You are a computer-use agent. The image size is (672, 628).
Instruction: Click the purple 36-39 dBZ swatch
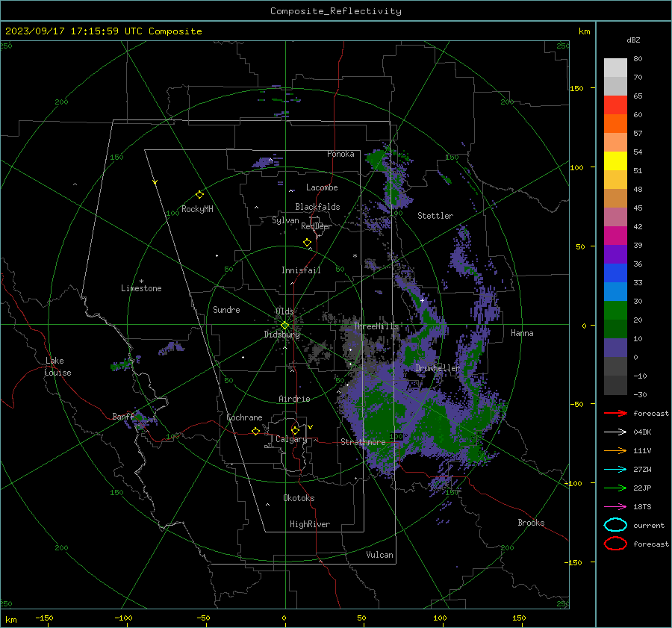[615, 255]
